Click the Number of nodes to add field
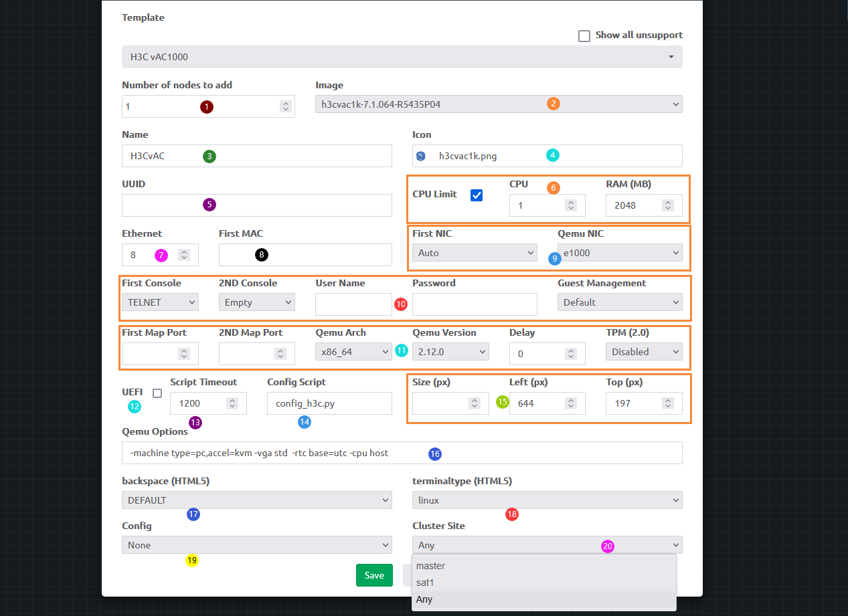The width and height of the screenshot is (848, 616). [208, 106]
